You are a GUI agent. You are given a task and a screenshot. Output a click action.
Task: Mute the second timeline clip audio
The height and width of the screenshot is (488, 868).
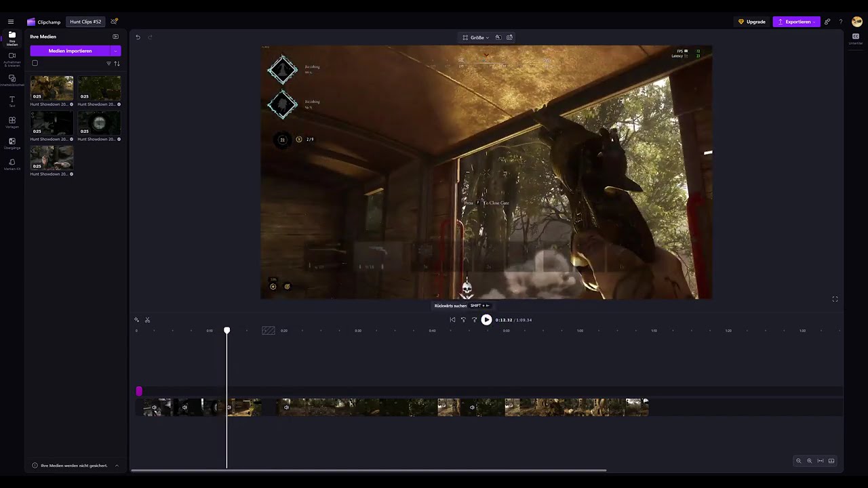pos(184,407)
